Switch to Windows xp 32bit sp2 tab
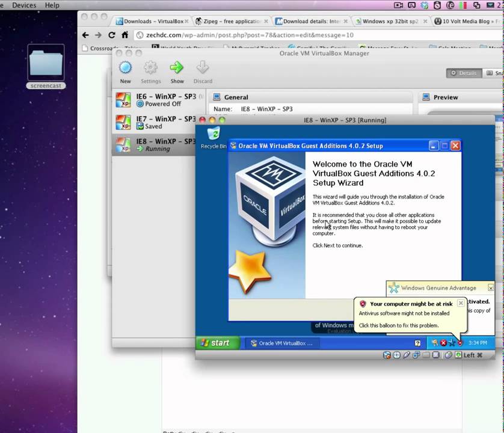 pos(390,22)
